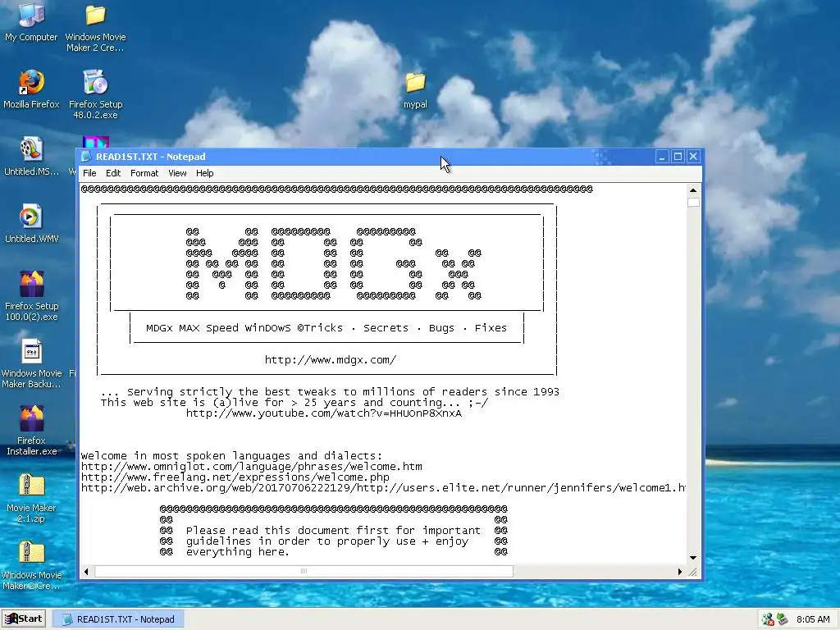
Task: Launch Mozilla Firefox desktop shortcut
Action: click(31, 89)
